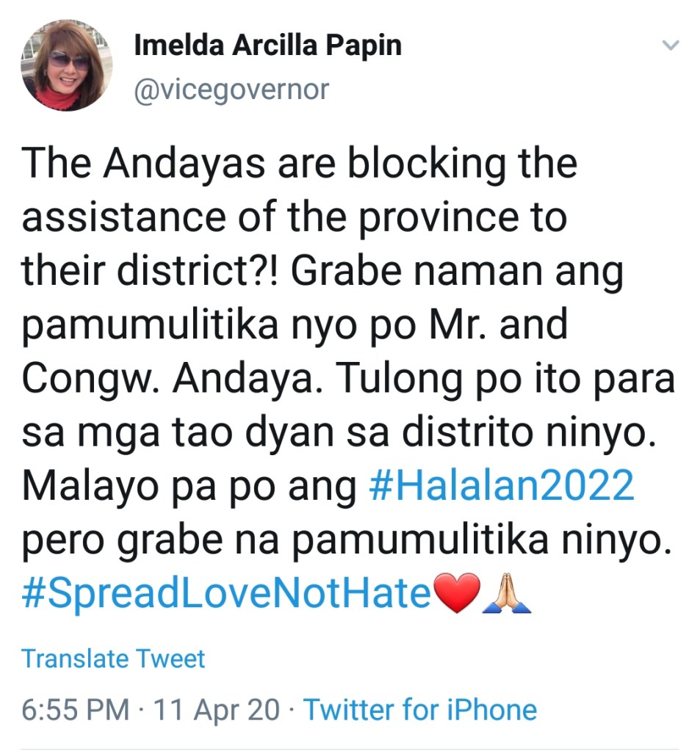700x751 pixels.
Task: Open the Twitter for iPhone source link
Action: [420, 709]
